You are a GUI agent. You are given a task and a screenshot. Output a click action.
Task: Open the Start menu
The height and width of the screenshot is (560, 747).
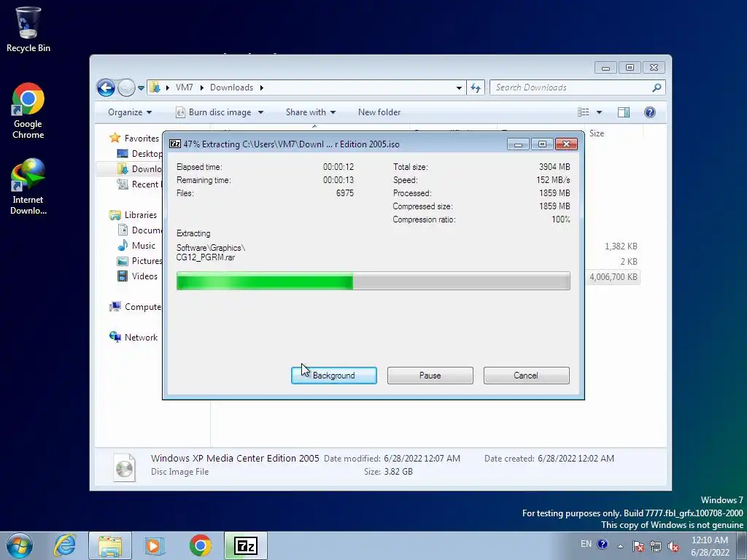(20, 545)
